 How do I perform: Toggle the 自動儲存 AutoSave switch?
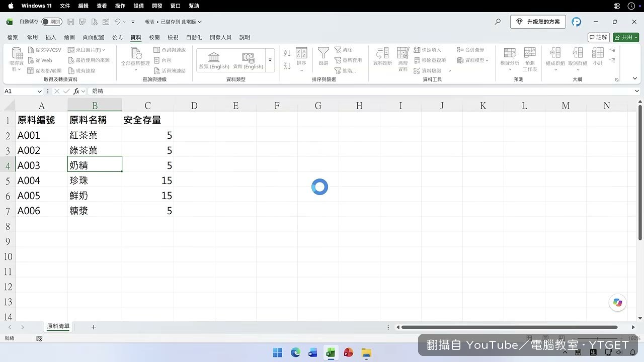(52, 22)
